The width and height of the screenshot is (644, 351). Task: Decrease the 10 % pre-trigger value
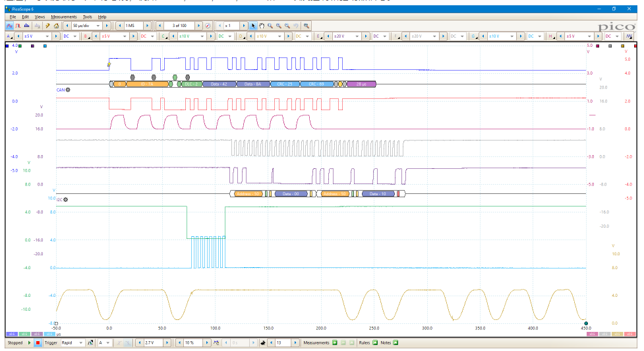179,342
